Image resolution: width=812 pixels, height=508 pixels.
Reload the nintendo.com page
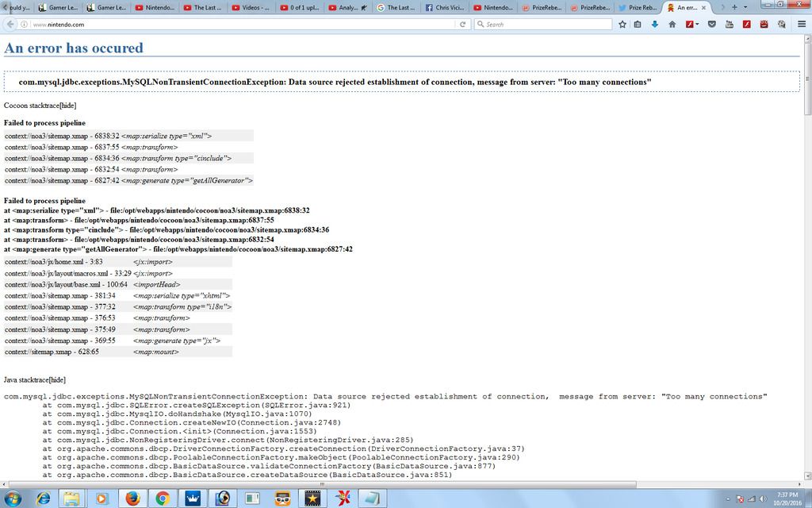tap(462, 25)
